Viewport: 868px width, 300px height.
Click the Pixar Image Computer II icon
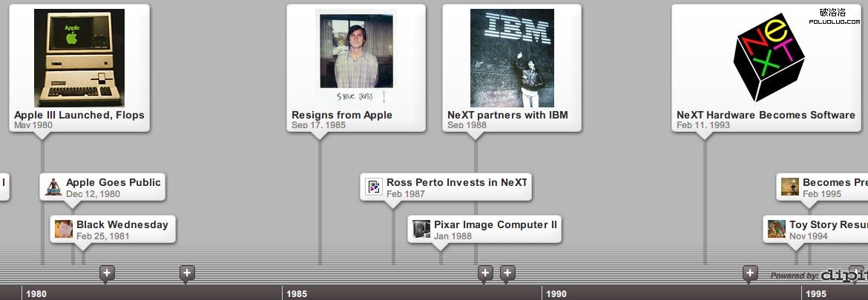(x=421, y=230)
